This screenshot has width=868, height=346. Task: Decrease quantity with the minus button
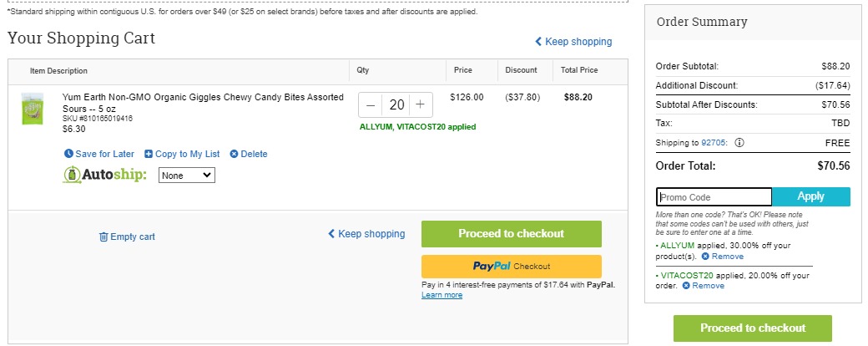click(x=371, y=104)
